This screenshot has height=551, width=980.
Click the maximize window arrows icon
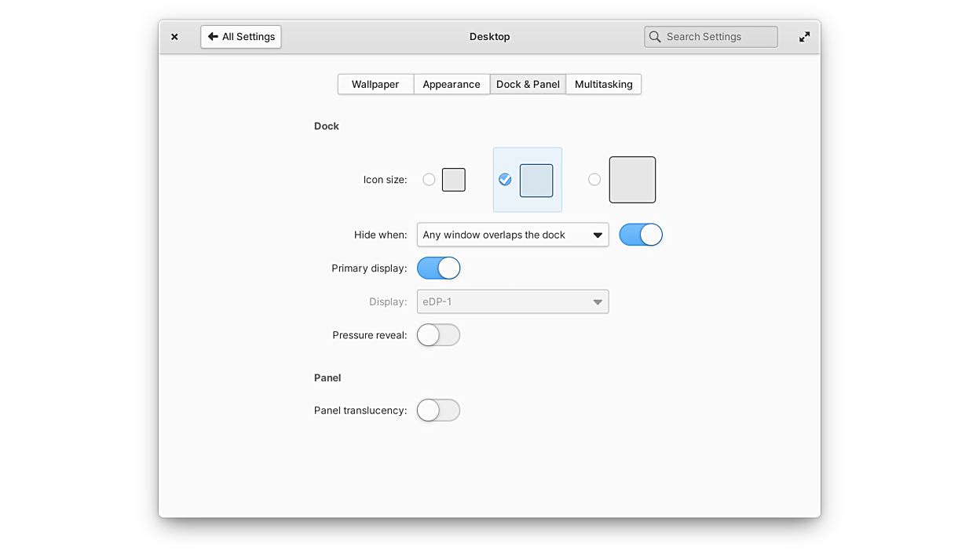(804, 37)
